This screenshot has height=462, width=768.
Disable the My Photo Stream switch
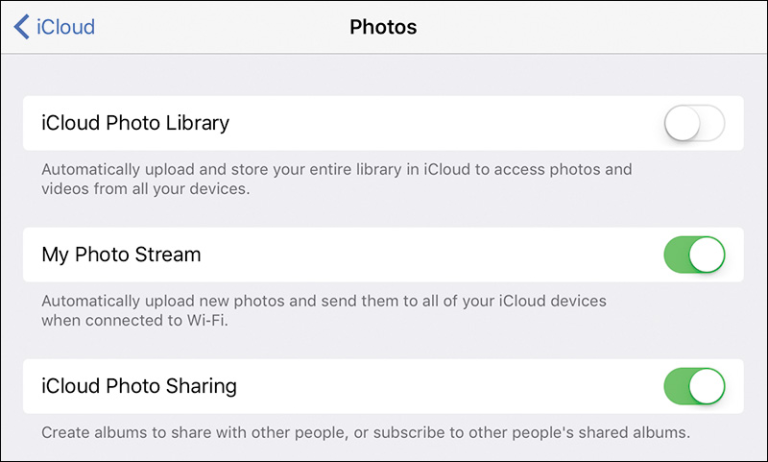coord(694,255)
